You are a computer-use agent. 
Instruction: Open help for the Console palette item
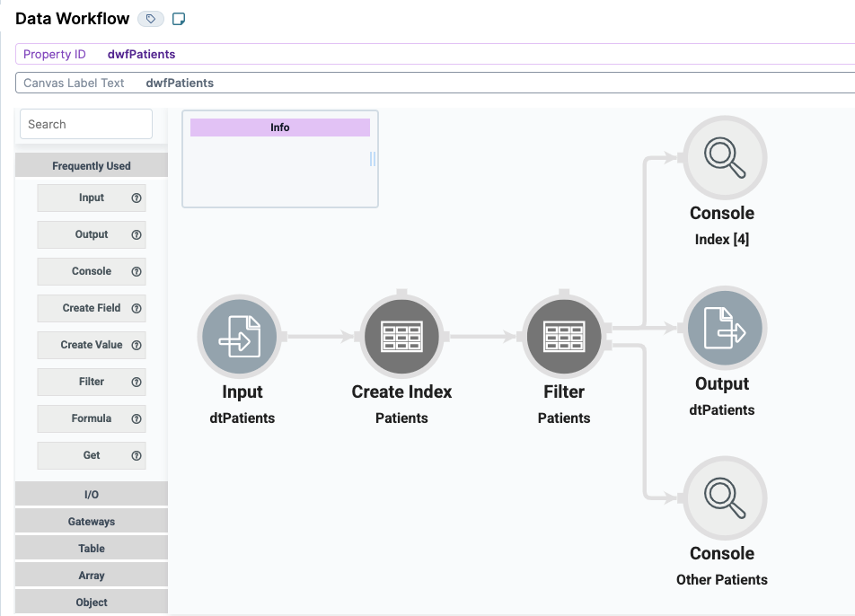(135, 271)
